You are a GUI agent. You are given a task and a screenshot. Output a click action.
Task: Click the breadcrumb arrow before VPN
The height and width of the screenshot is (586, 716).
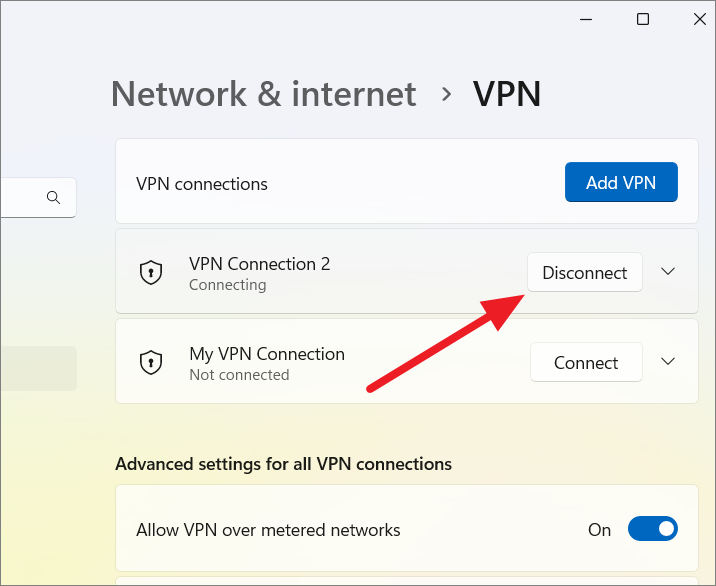[x=446, y=94]
